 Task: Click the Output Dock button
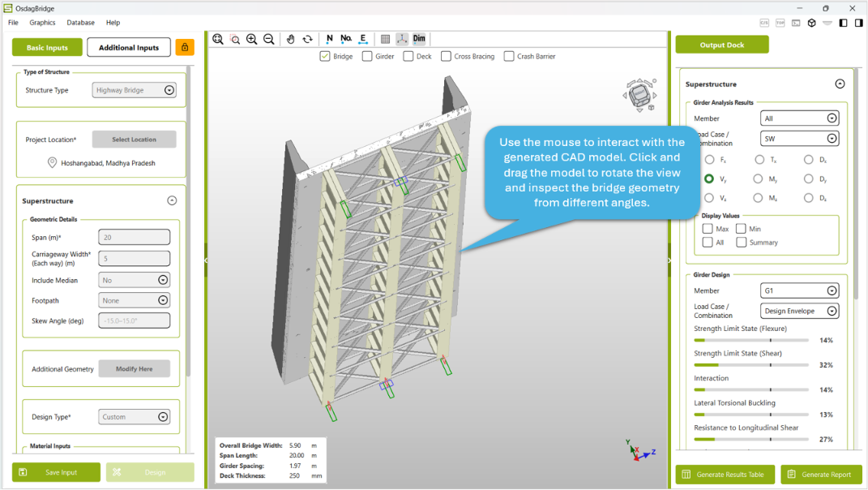[x=722, y=45]
